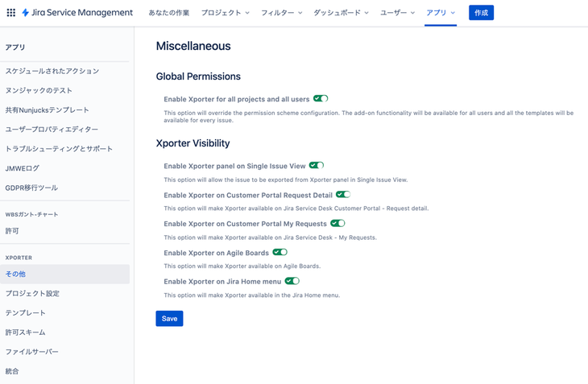Expand the アプリ dropdown menu
The image size is (588, 384).
[x=441, y=13]
